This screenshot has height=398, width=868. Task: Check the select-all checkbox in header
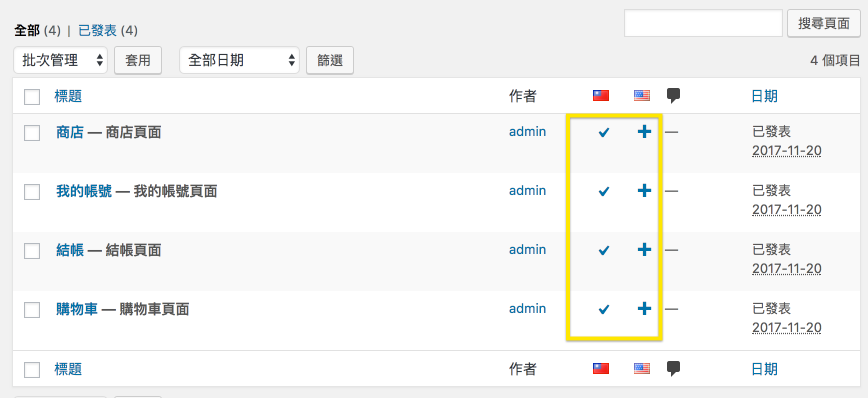click(x=32, y=97)
